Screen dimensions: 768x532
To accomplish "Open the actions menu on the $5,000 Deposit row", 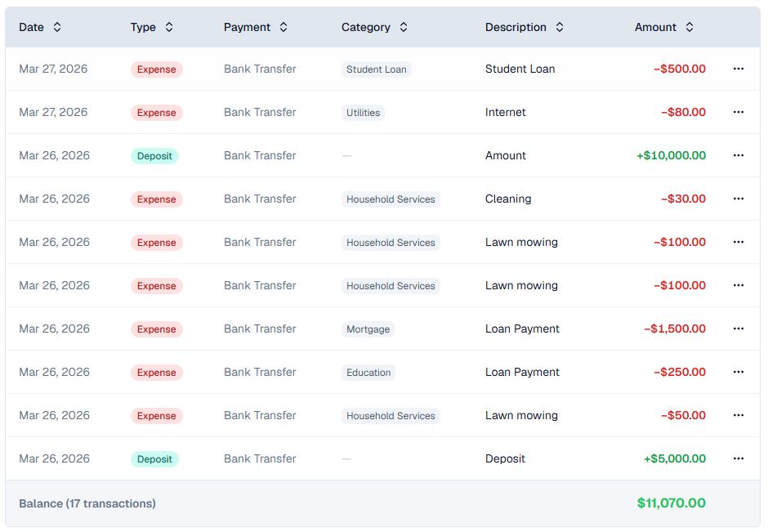I will pos(739,458).
